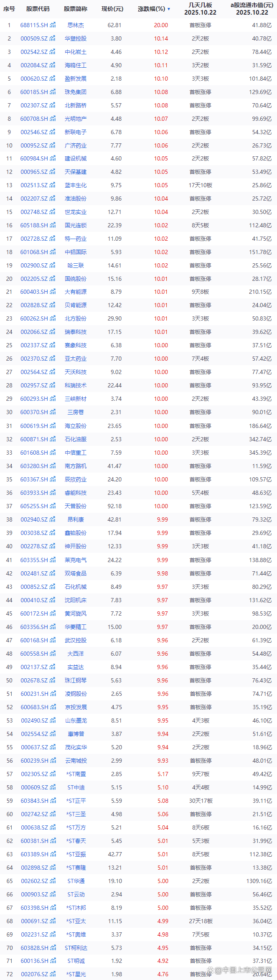Click the 几天几板 2025.10.22 header
The height and width of the screenshot is (980, 277).
(201, 9)
